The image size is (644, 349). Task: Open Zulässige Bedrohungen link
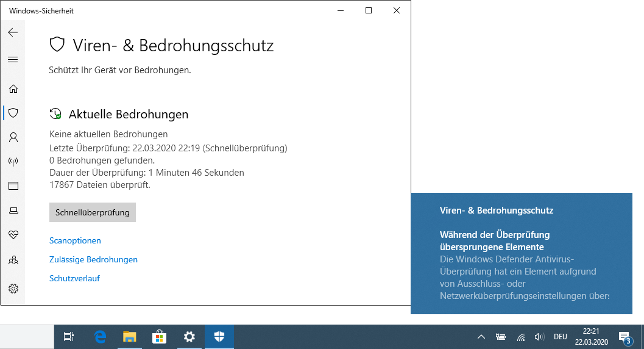tap(93, 259)
